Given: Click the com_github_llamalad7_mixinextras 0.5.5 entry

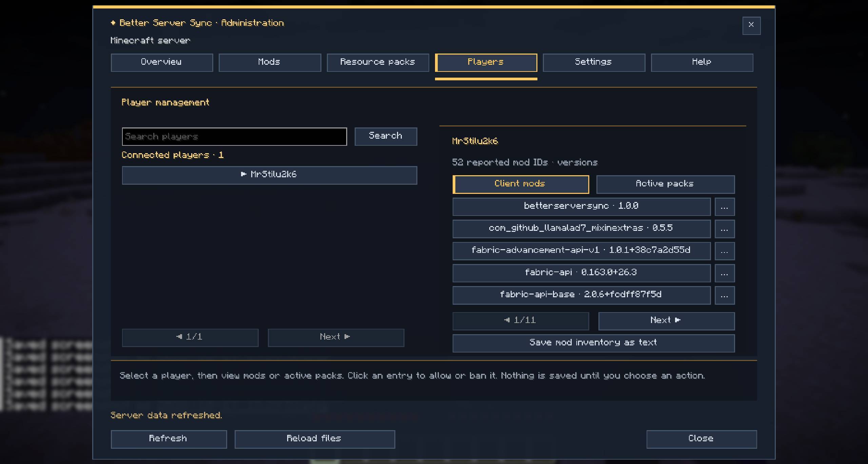Looking at the screenshot, I should [581, 229].
